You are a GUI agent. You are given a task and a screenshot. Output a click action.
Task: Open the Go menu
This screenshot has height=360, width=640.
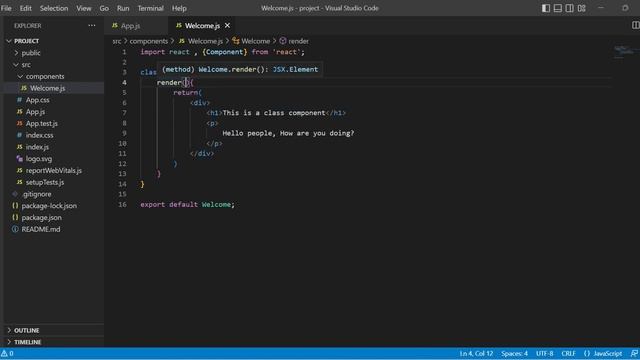(x=104, y=8)
